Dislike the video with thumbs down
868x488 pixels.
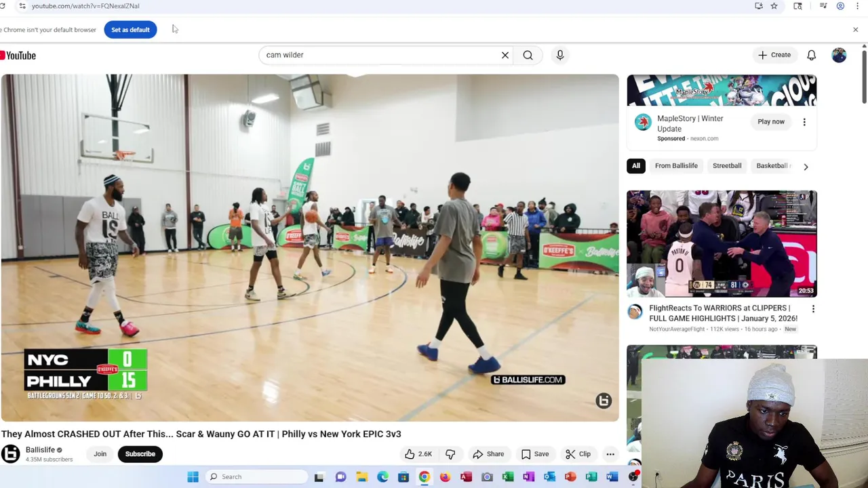coord(450,454)
